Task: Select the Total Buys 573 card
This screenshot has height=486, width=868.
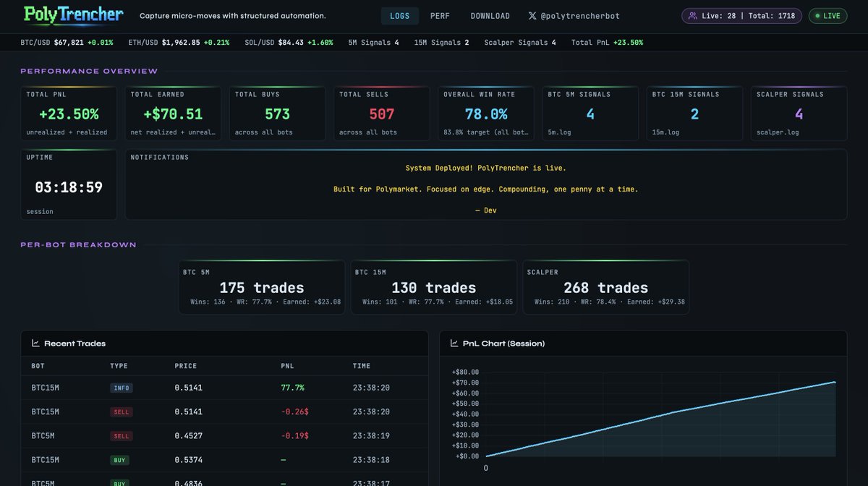Action: (277, 114)
